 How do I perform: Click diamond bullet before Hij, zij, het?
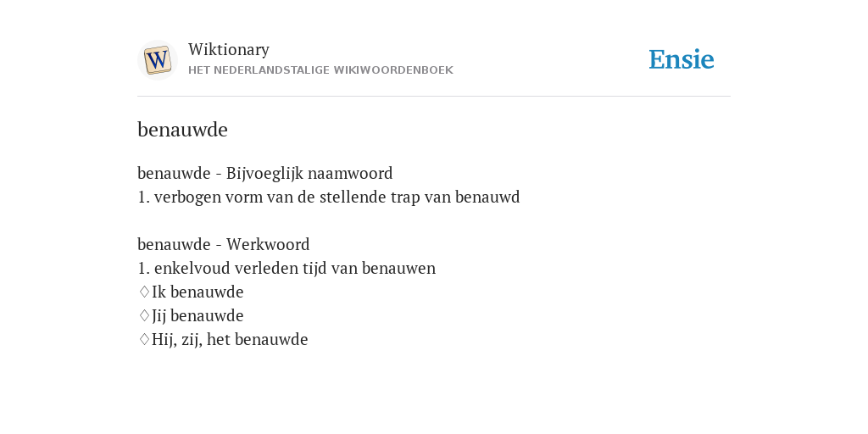click(x=144, y=339)
